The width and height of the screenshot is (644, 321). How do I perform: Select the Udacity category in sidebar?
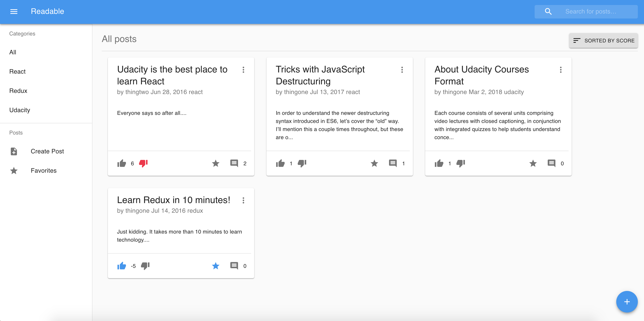point(19,110)
